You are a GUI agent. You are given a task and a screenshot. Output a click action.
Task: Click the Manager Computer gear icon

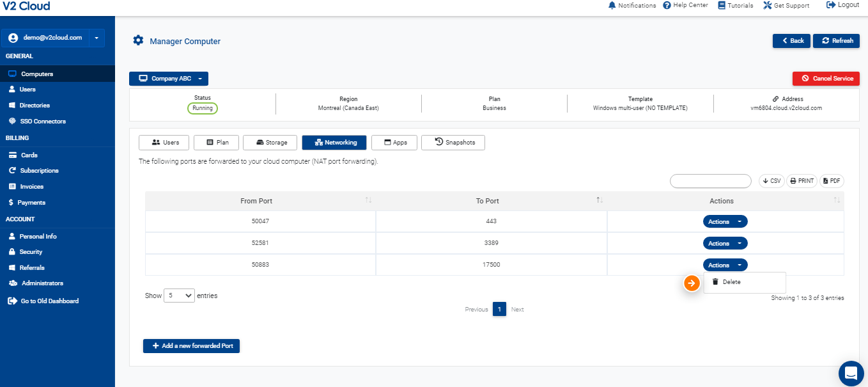tap(138, 41)
